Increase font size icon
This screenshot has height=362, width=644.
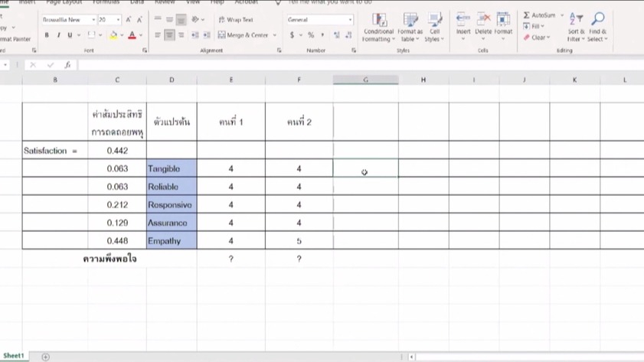coord(129,20)
